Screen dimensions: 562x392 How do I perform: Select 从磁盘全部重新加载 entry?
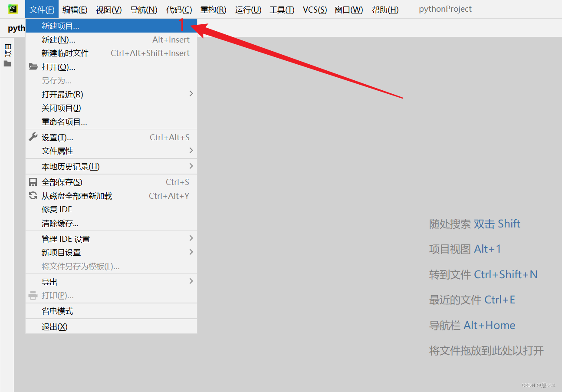pos(111,196)
